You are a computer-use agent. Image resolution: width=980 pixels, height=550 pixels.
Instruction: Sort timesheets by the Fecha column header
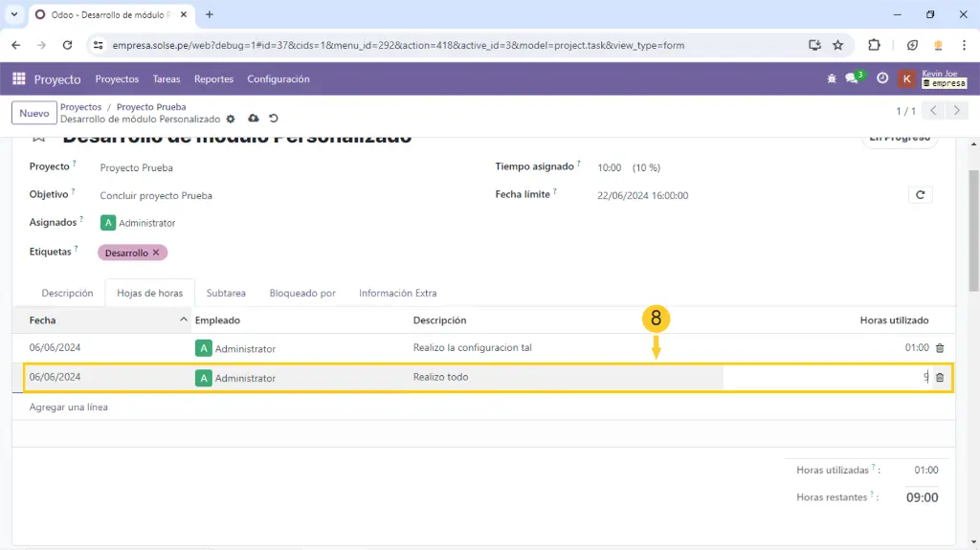[x=43, y=320]
